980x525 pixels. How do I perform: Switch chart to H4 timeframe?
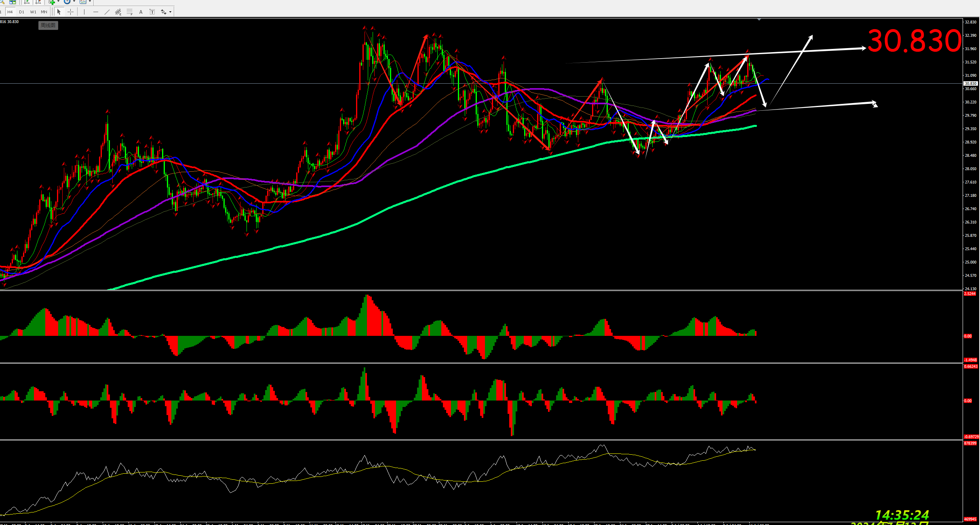[x=10, y=12]
